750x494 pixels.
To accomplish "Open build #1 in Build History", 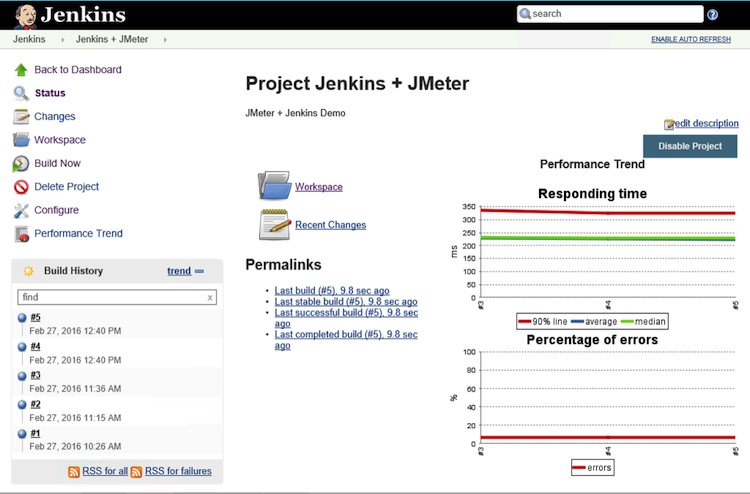I will tap(35, 434).
